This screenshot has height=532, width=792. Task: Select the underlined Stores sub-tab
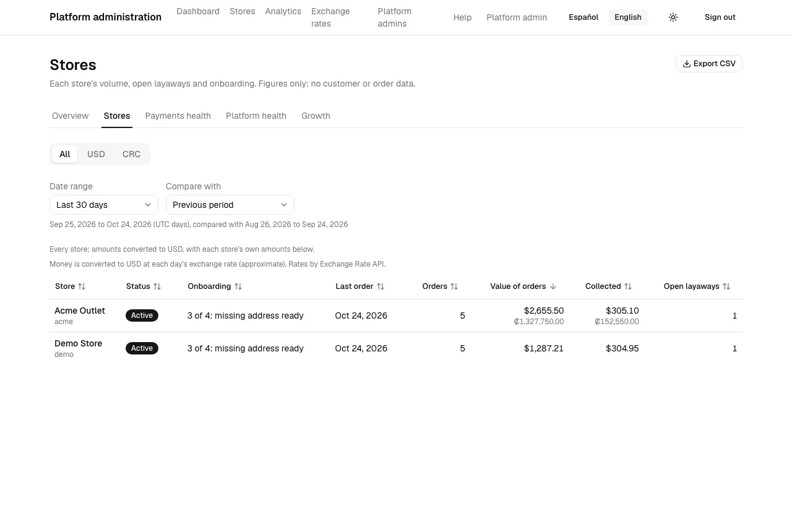[117, 116]
